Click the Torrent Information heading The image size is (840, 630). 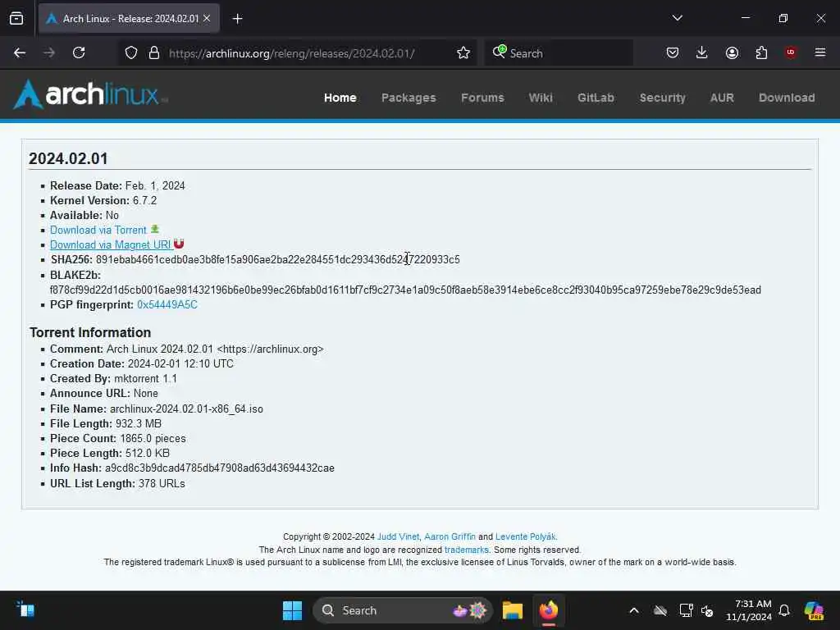[x=90, y=332]
